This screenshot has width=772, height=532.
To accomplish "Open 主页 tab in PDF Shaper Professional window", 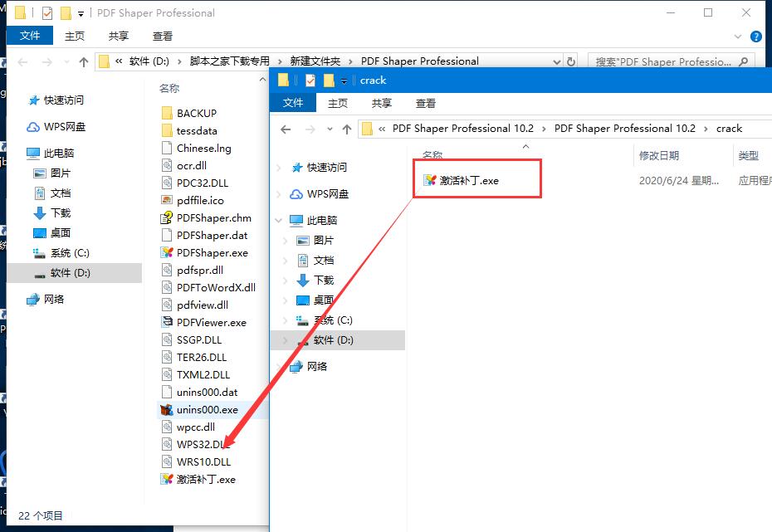I will [75, 36].
